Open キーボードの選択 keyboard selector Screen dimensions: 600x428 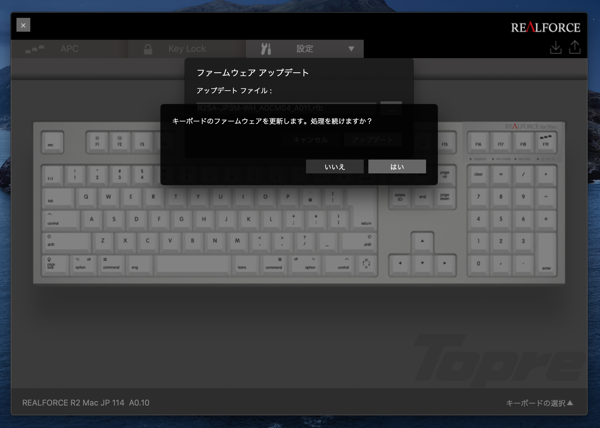[x=539, y=403]
